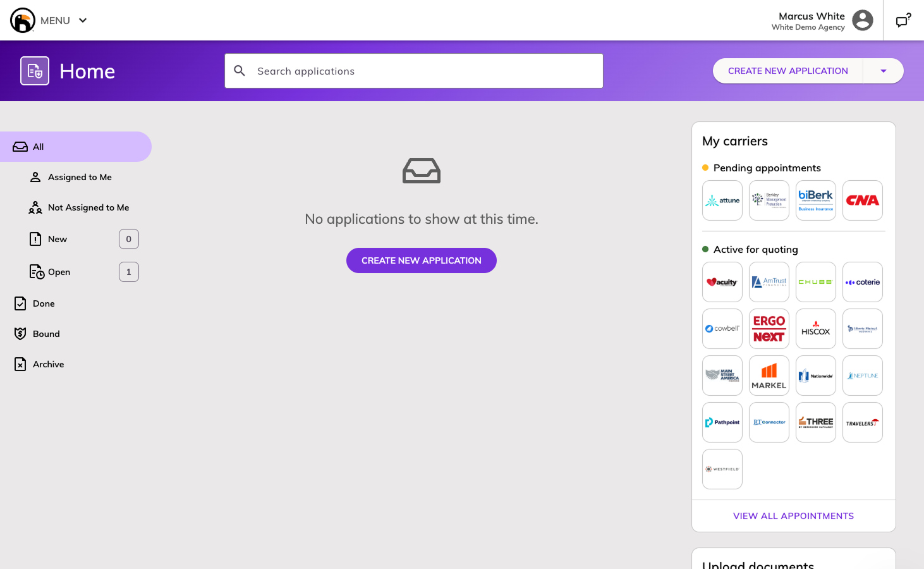Viewport: 924px width, 569px height.
Task: Select the Berkley Management Protection carrier tile
Action: (769, 200)
